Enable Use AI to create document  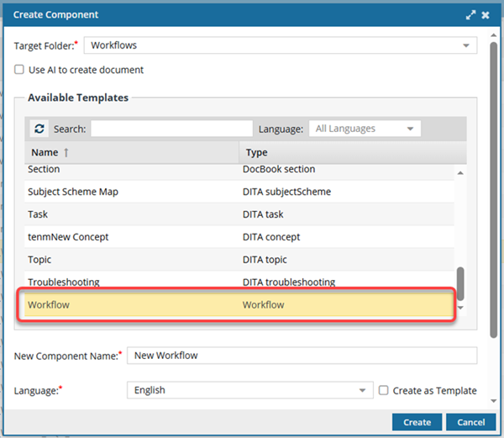pos(19,70)
